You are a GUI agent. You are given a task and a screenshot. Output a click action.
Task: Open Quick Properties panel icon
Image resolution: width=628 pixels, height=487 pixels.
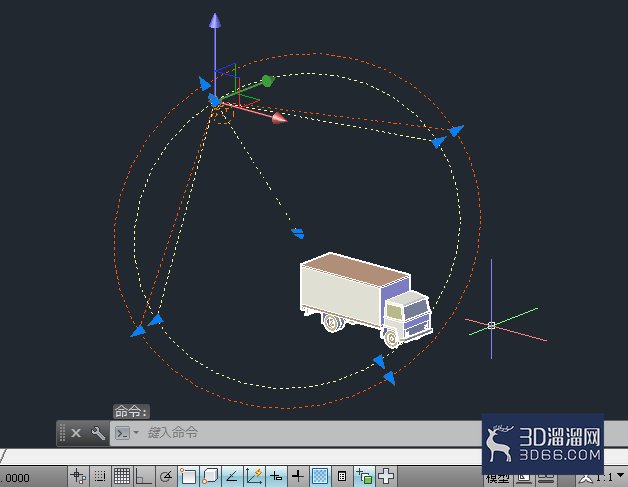342,476
